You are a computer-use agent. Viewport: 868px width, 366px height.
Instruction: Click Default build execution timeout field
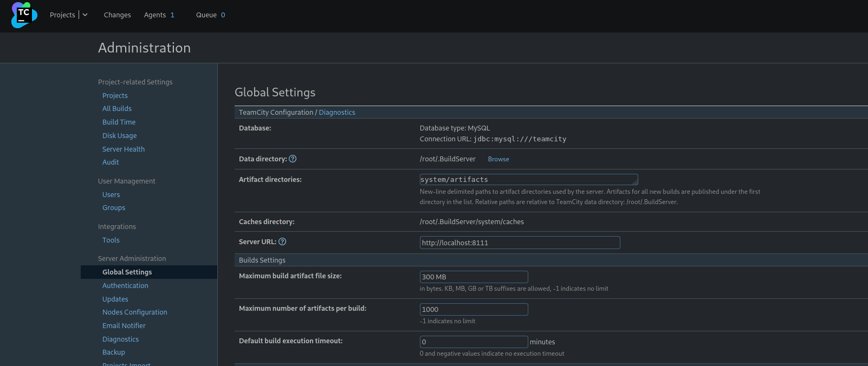coord(474,342)
